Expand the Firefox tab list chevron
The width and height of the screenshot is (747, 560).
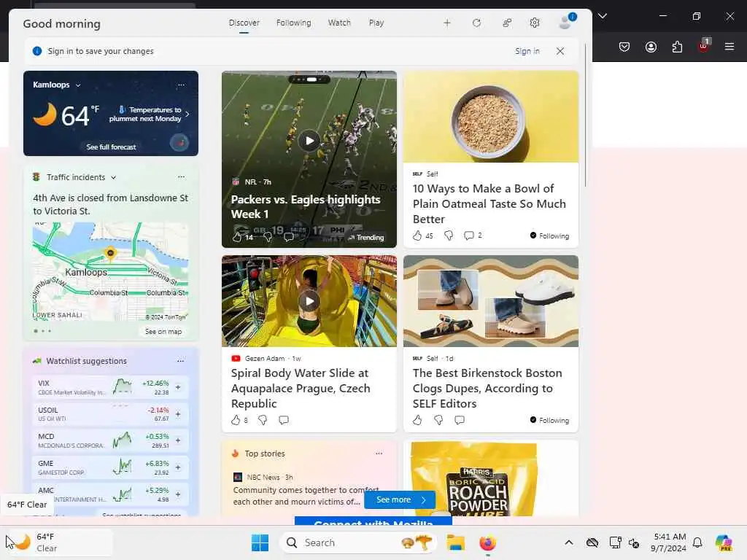603,16
